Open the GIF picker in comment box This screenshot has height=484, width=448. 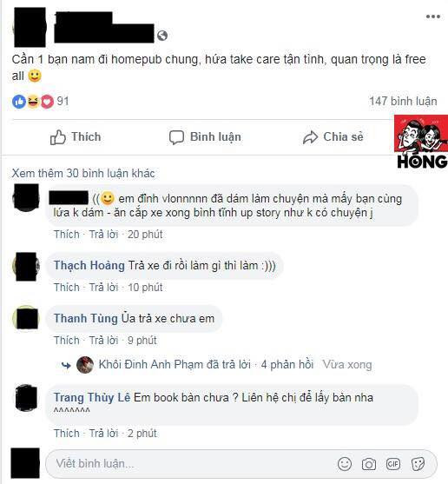393,464
